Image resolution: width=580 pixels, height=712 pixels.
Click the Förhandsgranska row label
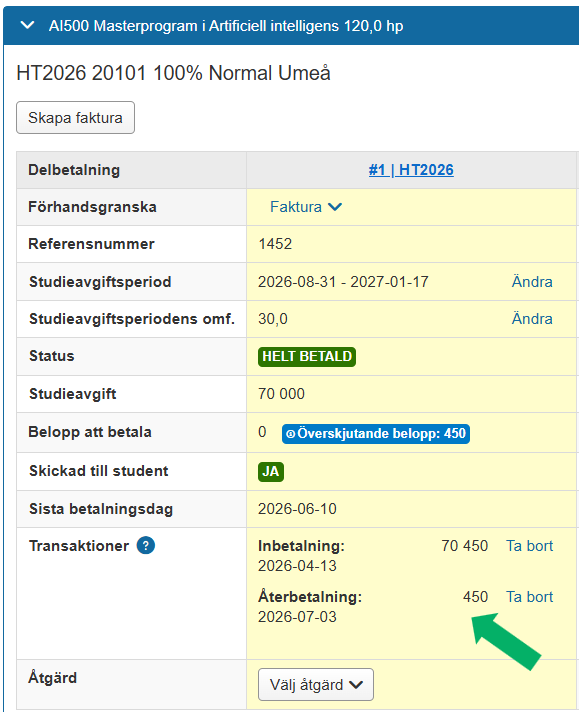point(92,207)
